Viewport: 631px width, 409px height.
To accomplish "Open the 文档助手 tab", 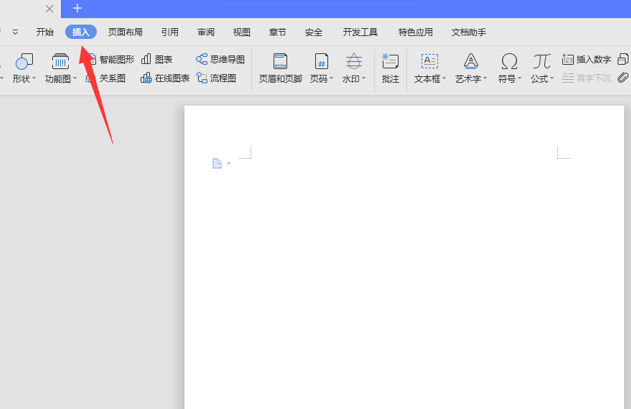I will [x=468, y=32].
